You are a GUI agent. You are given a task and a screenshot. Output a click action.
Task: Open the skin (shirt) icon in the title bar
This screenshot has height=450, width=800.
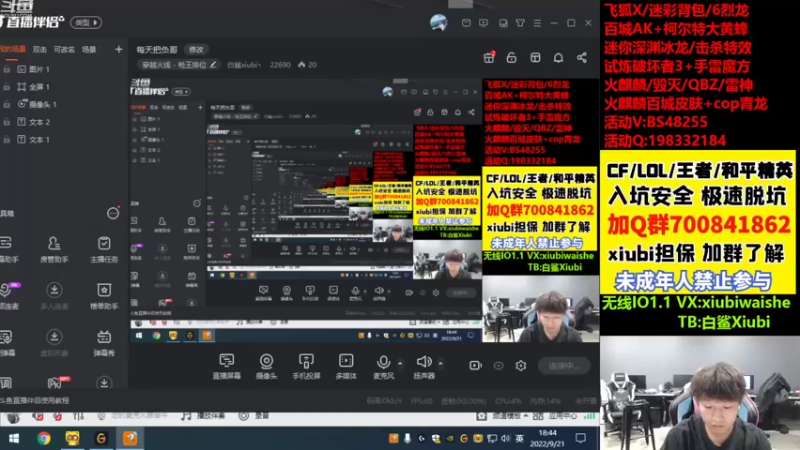pyautogui.click(x=520, y=23)
